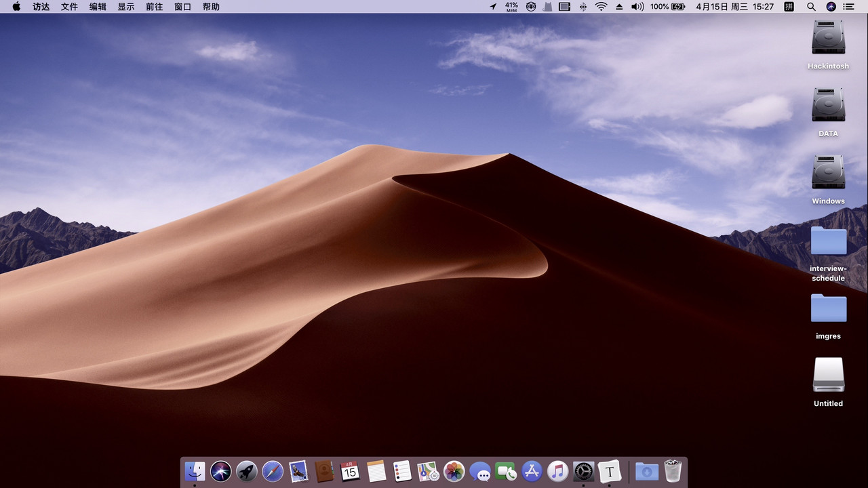Open Reminders app in the Dock
The height and width of the screenshot is (488, 868).
click(x=402, y=470)
